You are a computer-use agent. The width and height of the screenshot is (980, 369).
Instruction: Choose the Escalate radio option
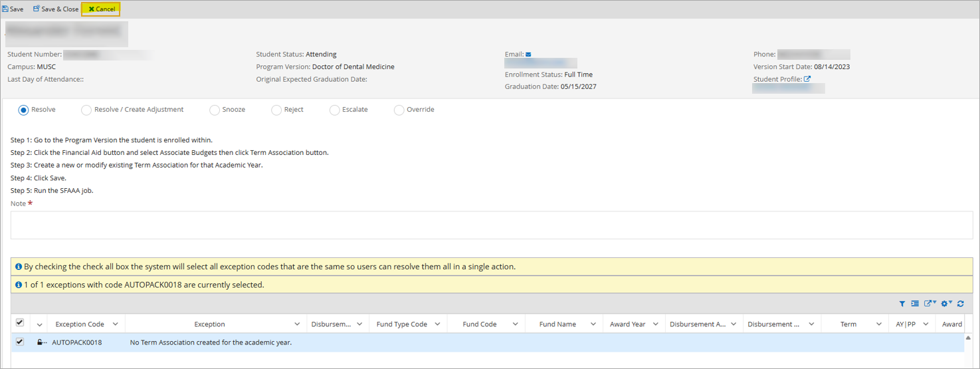(335, 110)
